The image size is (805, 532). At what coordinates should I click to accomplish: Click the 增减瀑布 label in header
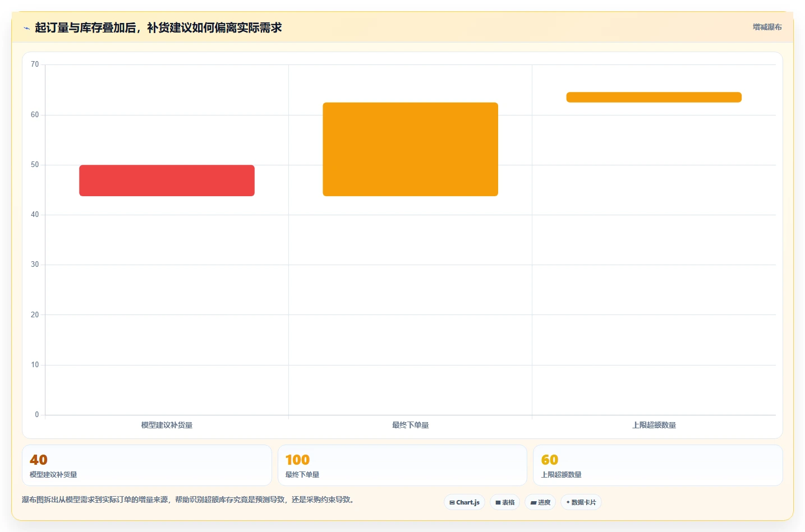[x=767, y=27]
